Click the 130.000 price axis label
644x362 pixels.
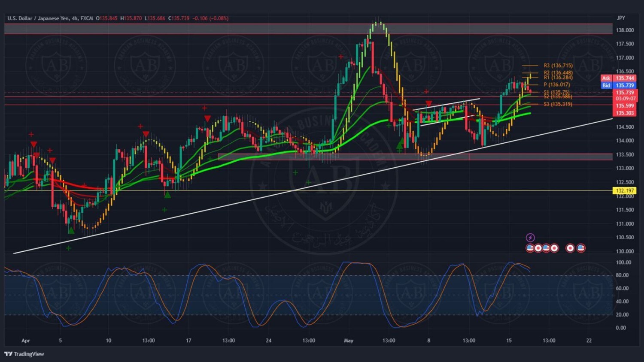625,251
